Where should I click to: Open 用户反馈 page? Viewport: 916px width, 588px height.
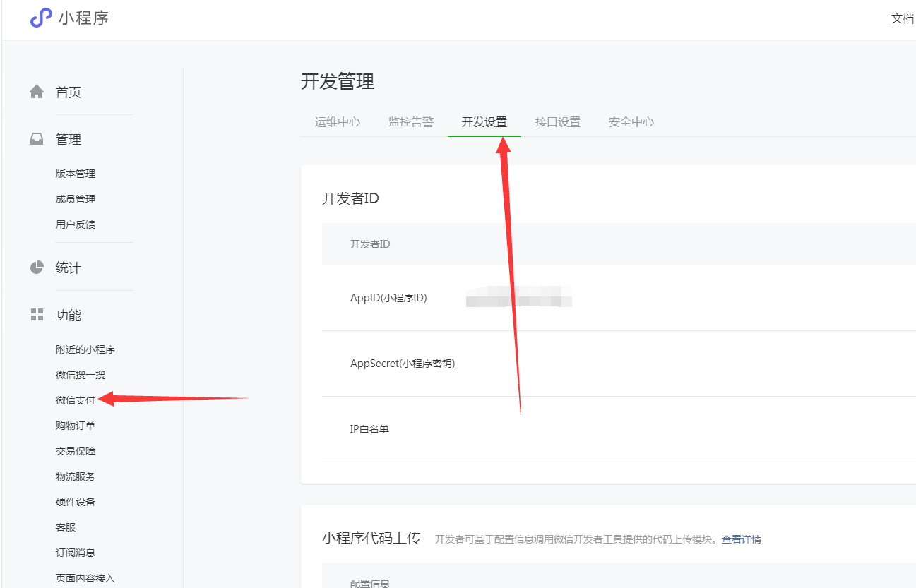pyautogui.click(x=76, y=224)
